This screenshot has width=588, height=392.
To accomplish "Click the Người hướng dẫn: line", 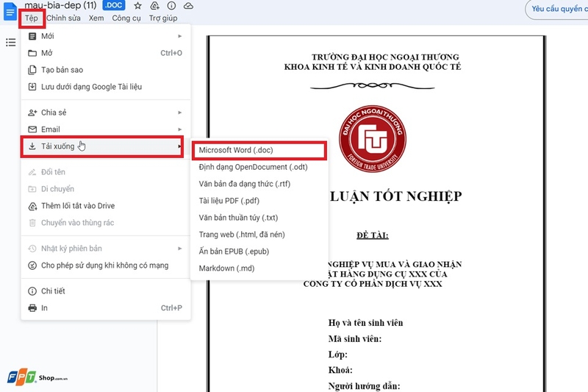I will pos(364,386).
